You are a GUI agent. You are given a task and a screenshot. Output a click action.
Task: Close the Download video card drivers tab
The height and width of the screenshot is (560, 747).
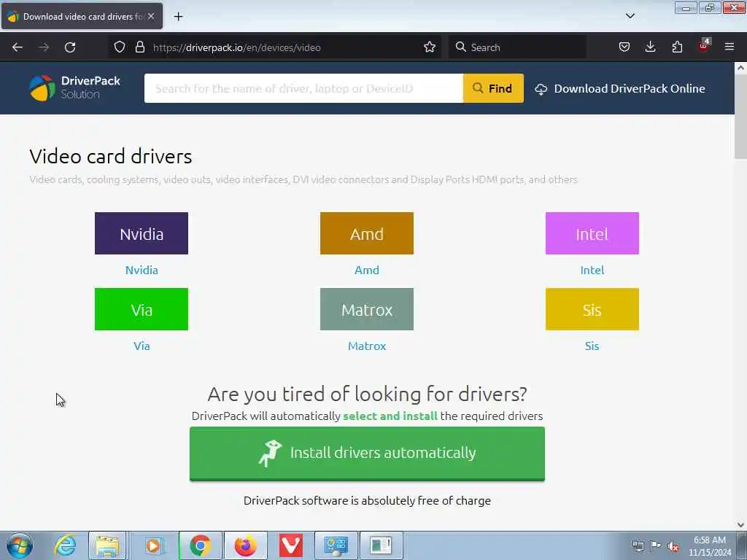151,16
